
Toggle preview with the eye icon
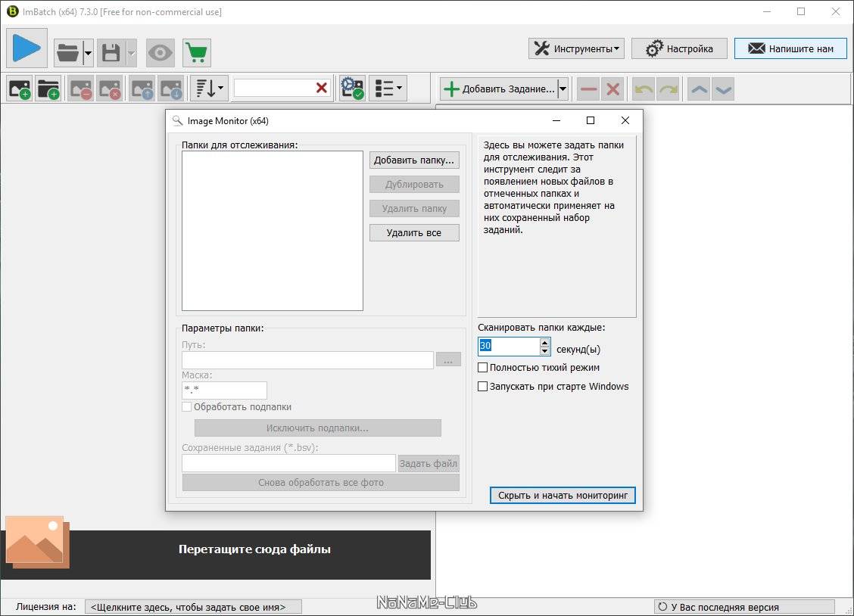[161, 53]
